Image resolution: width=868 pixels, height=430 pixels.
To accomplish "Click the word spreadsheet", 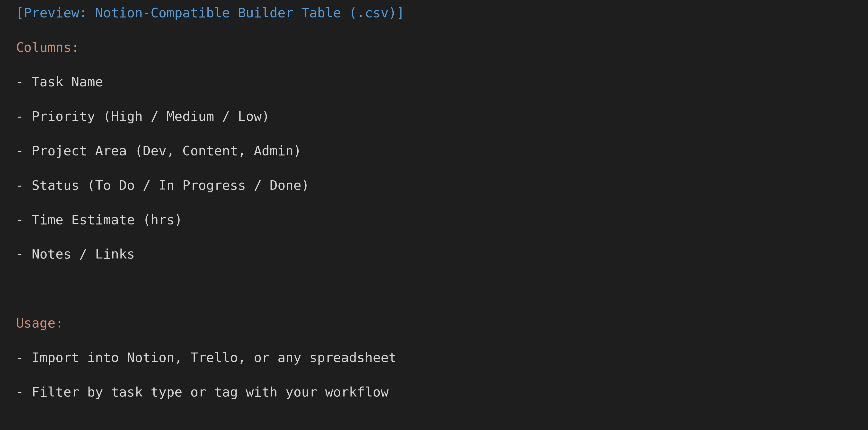I will (x=353, y=358).
